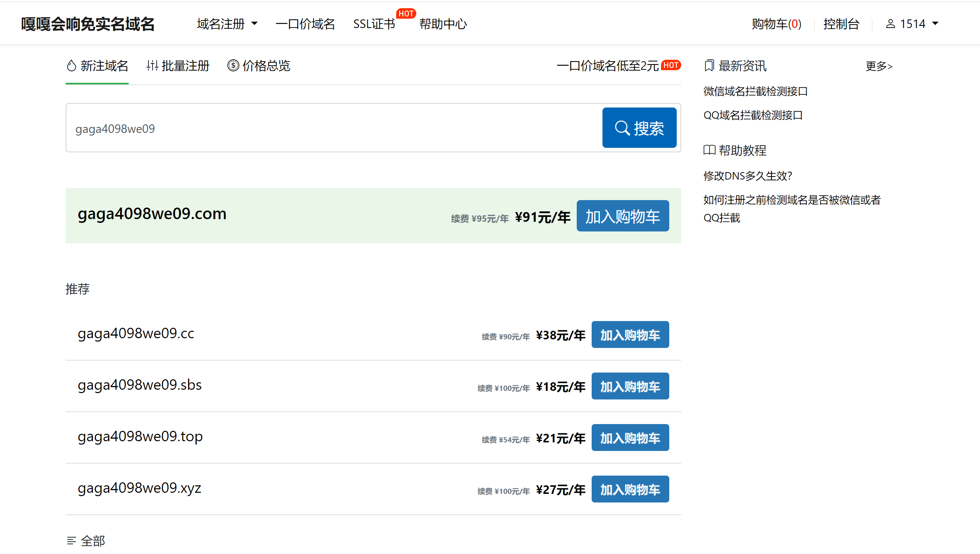Open the 更多> news link
Image resolution: width=980 pixels, height=554 pixels.
(879, 66)
